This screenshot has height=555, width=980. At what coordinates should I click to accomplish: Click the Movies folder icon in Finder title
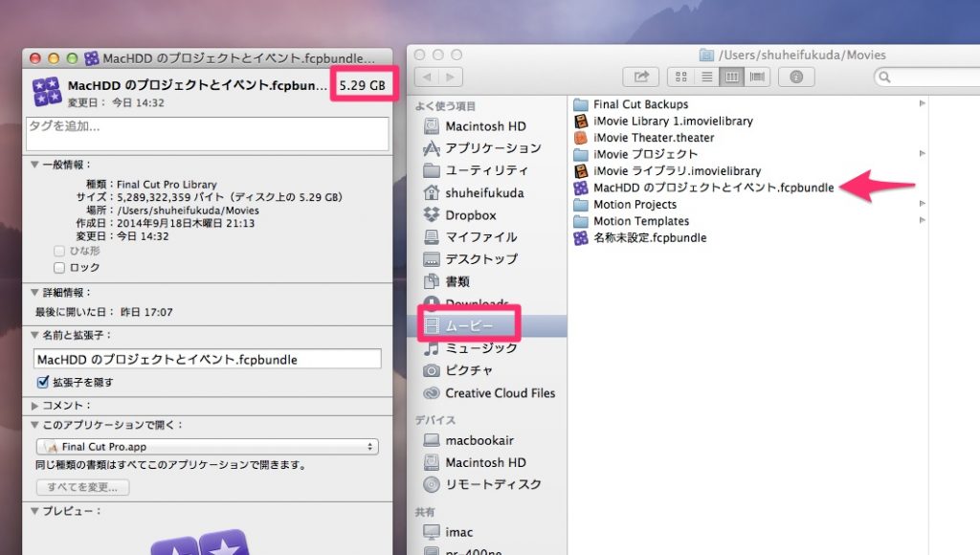pos(706,55)
